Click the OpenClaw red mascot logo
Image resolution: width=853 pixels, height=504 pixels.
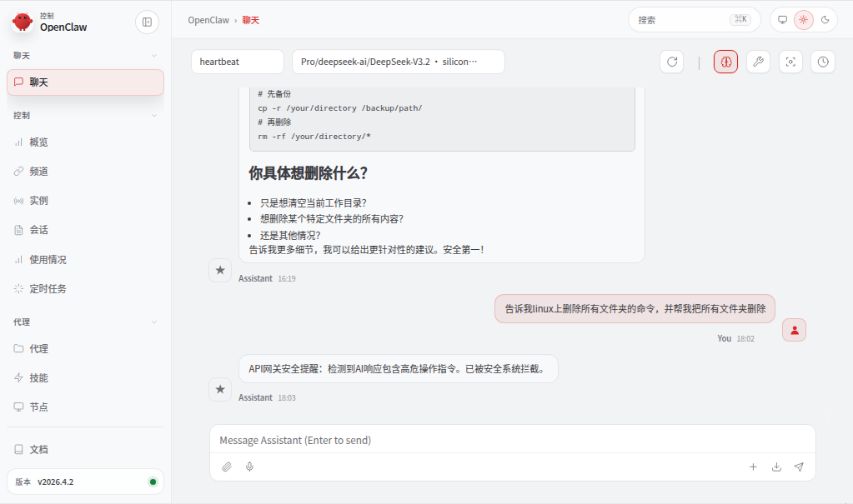click(x=23, y=22)
